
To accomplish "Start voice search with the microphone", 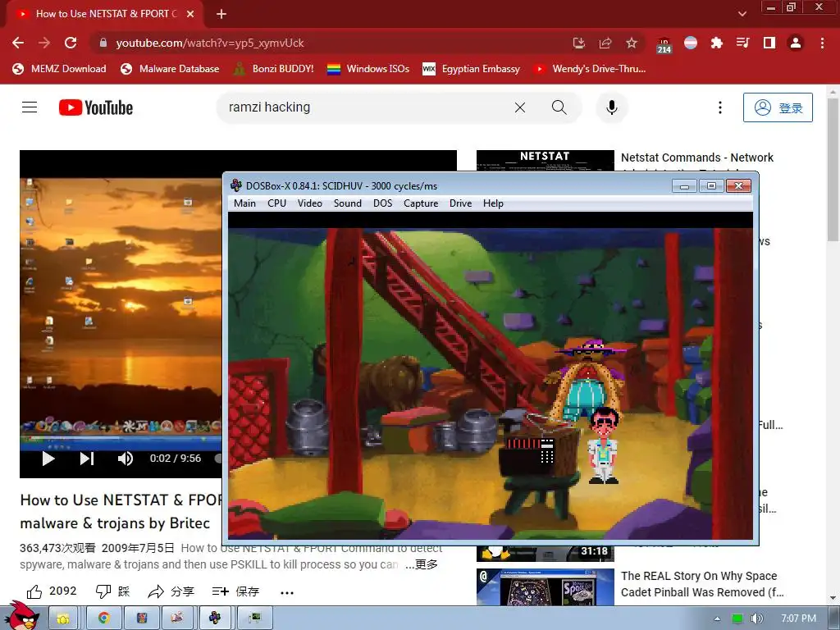I will coord(611,107).
